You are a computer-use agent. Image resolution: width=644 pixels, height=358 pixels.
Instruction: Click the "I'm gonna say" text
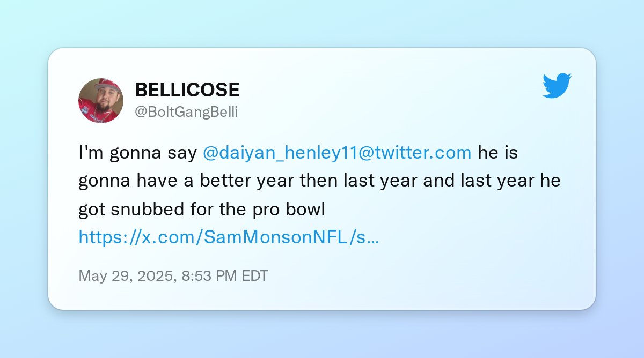click(138, 153)
